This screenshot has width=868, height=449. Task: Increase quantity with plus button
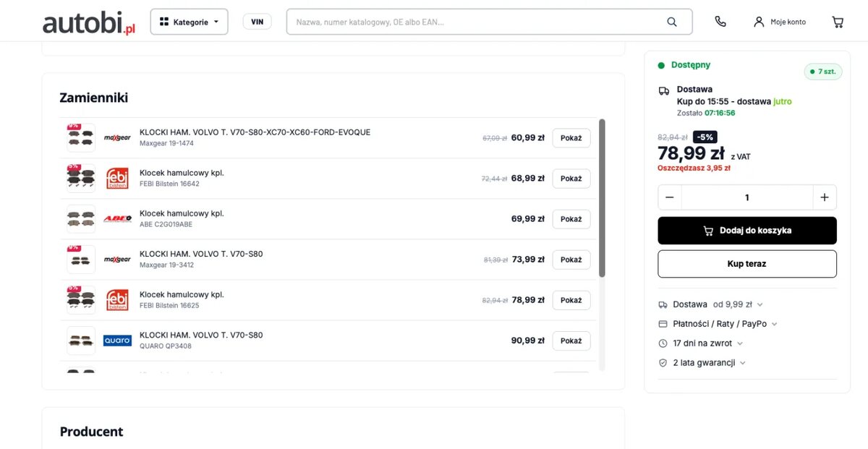pos(825,197)
